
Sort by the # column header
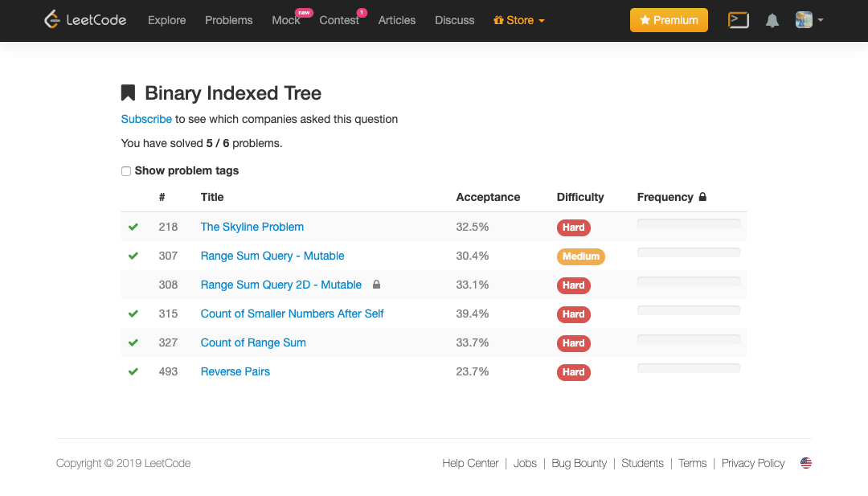click(x=162, y=197)
